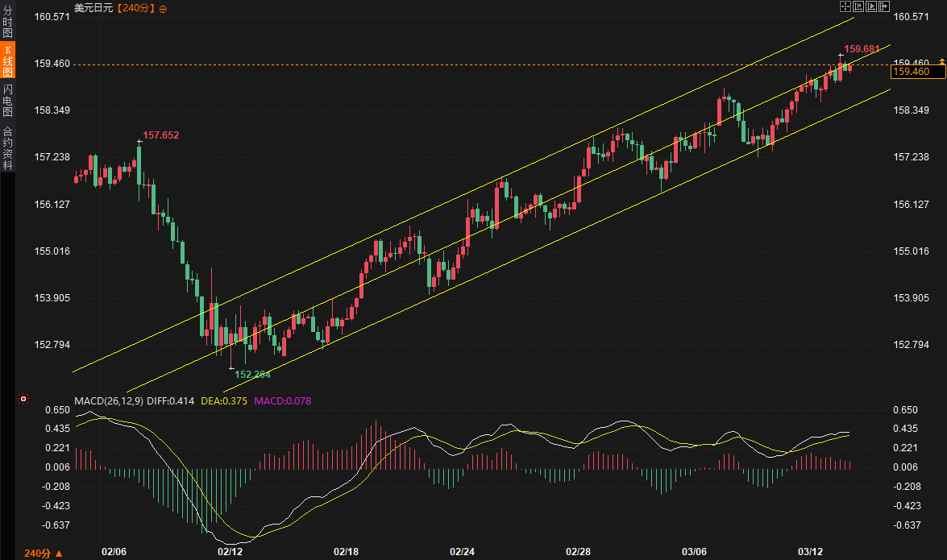The width and height of the screenshot is (947, 560).
Task: Click the right axis 158.349 price label
Action: (x=912, y=110)
